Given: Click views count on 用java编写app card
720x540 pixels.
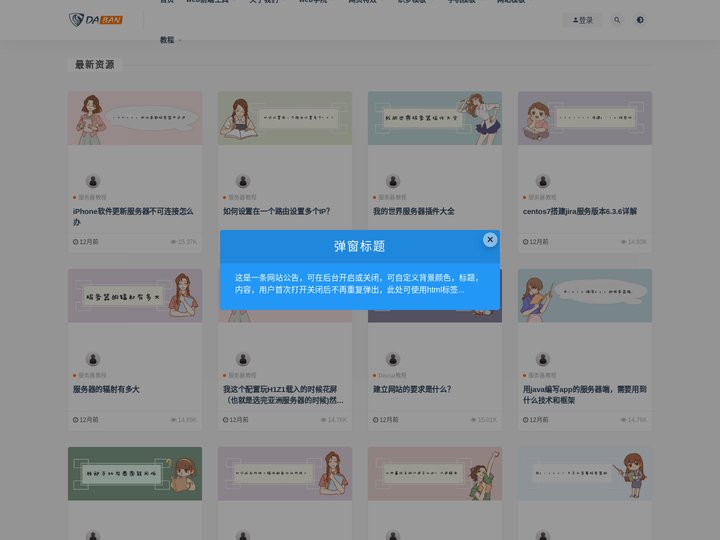Looking at the screenshot, I should click(x=634, y=420).
